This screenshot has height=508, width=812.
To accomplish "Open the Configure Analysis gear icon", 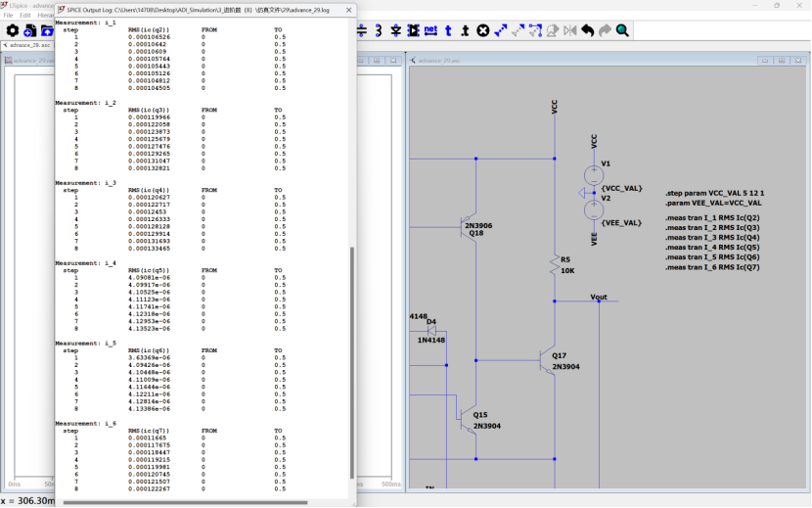I will 13,31.
